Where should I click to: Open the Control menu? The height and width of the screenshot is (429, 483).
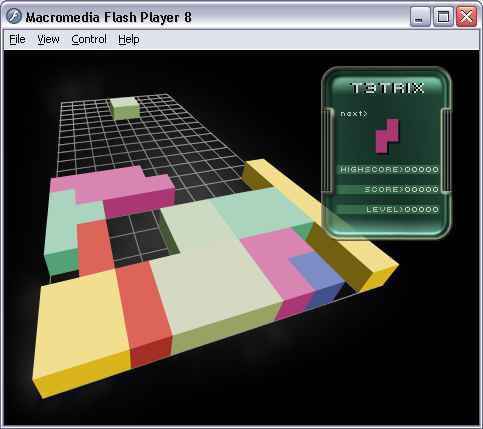click(x=89, y=39)
